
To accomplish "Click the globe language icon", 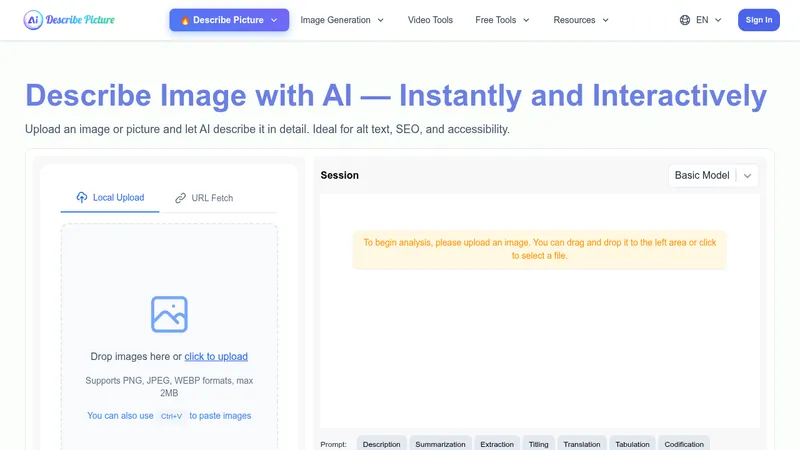I will (x=685, y=20).
